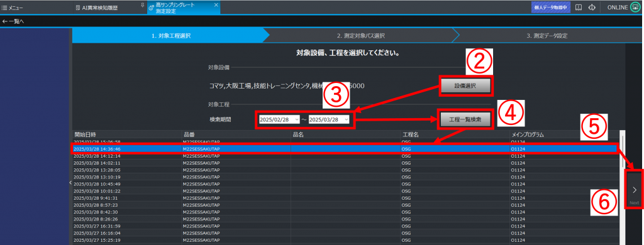Select step 2. 測定対象パス選択
This screenshot has height=245, width=644.
pos(360,36)
